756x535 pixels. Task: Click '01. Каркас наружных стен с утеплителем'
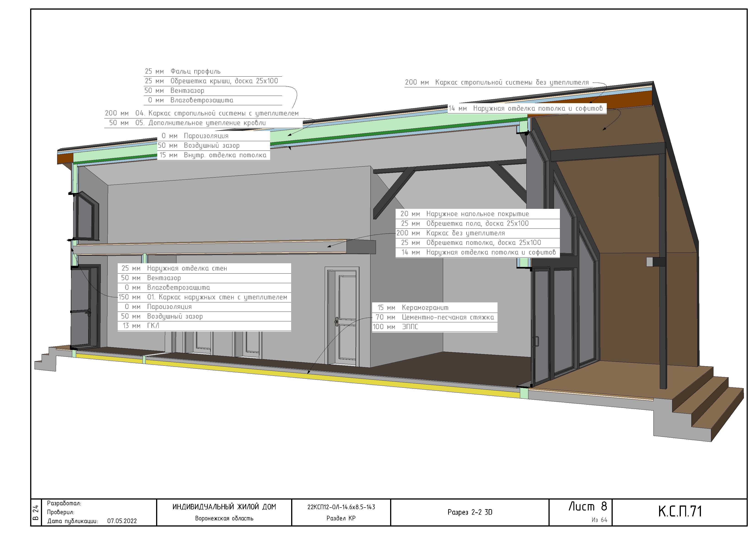pyautogui.click(x=217, y=297)
